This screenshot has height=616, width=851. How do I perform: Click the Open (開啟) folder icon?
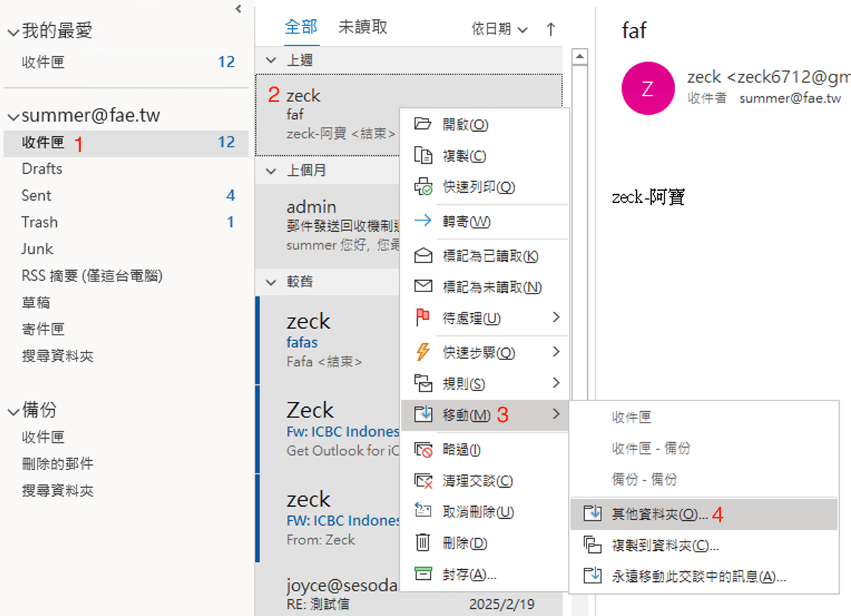pyautogui.click(x=423, y=124)
